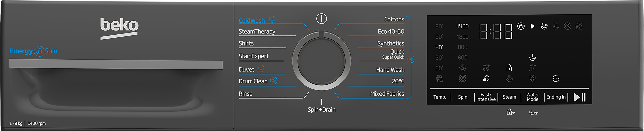Tap the spin cycle spiral indicator
The width and height of the screenshot is (644, 131).
(x=567, y=26)
